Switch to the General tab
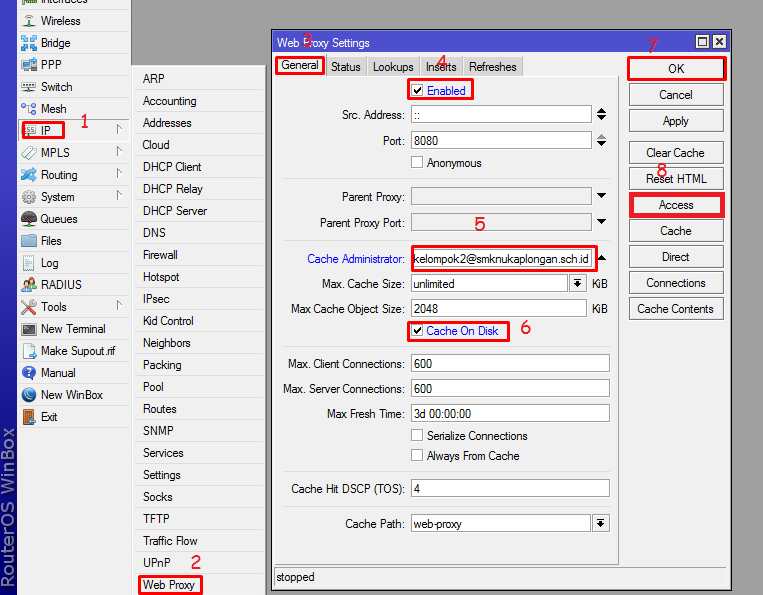The height and width of the screenshot is (595, 763). pos(300,65)
